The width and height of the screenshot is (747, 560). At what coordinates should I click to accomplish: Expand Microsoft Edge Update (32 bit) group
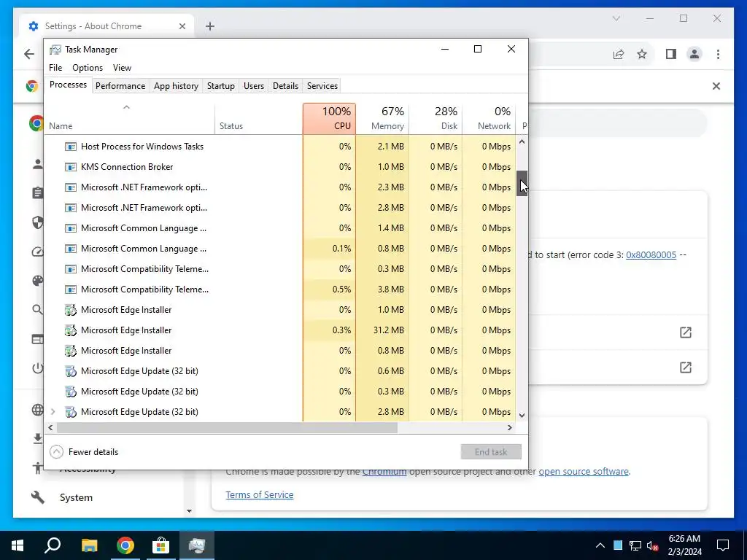click(53, 412)
